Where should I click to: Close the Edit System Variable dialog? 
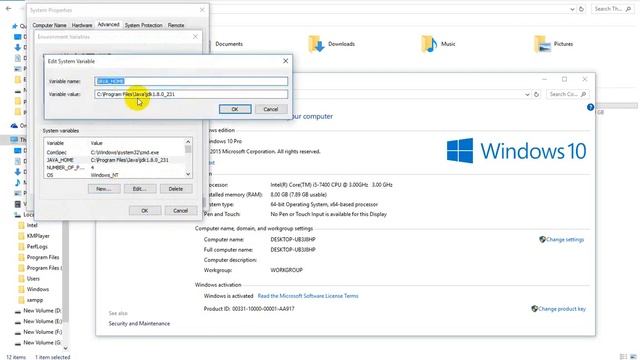click(285, 61)
